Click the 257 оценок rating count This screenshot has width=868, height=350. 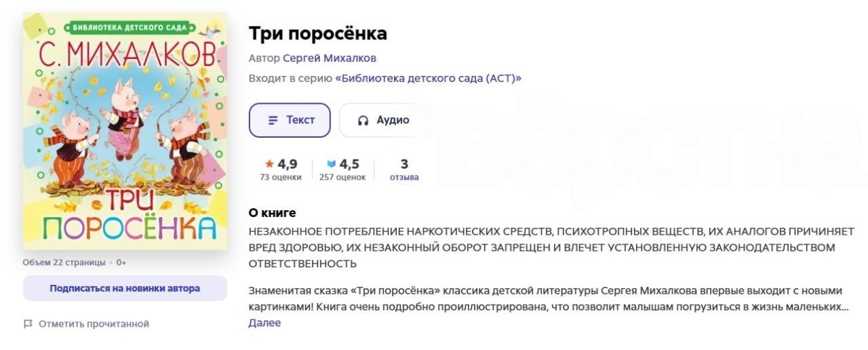point(342,177)
